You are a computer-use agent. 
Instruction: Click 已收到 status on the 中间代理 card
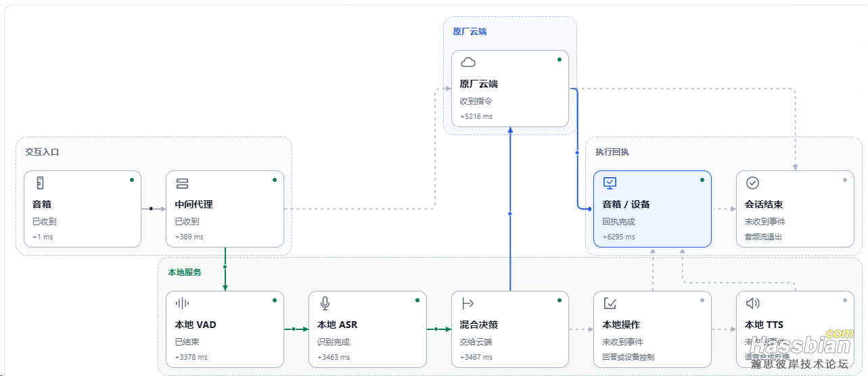click(187, 221)
